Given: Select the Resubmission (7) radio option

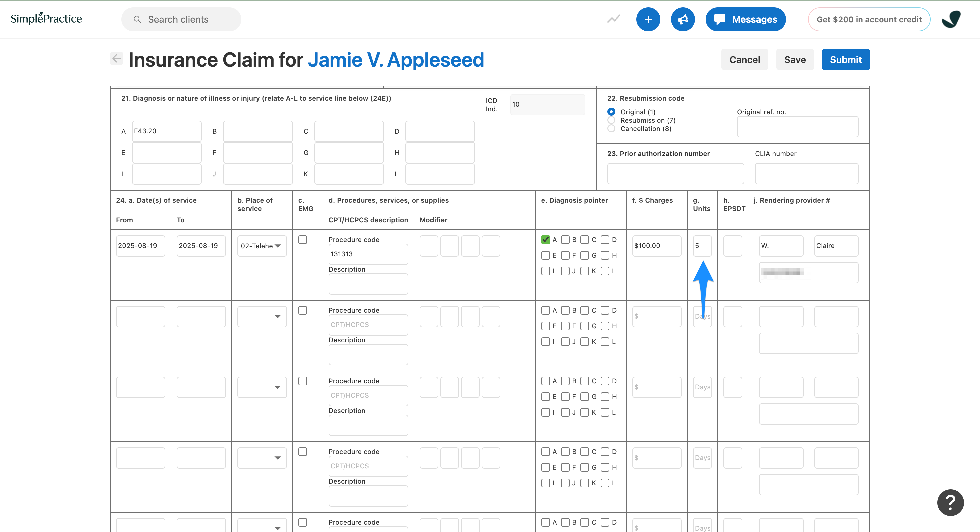Looking at the screenshot, I should (611, 120).
